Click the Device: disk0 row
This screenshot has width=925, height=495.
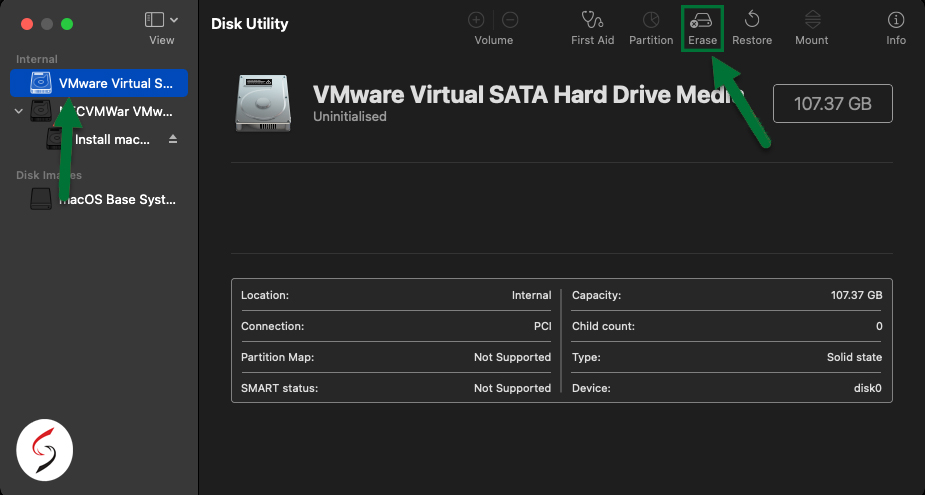[x=727, y=388]
